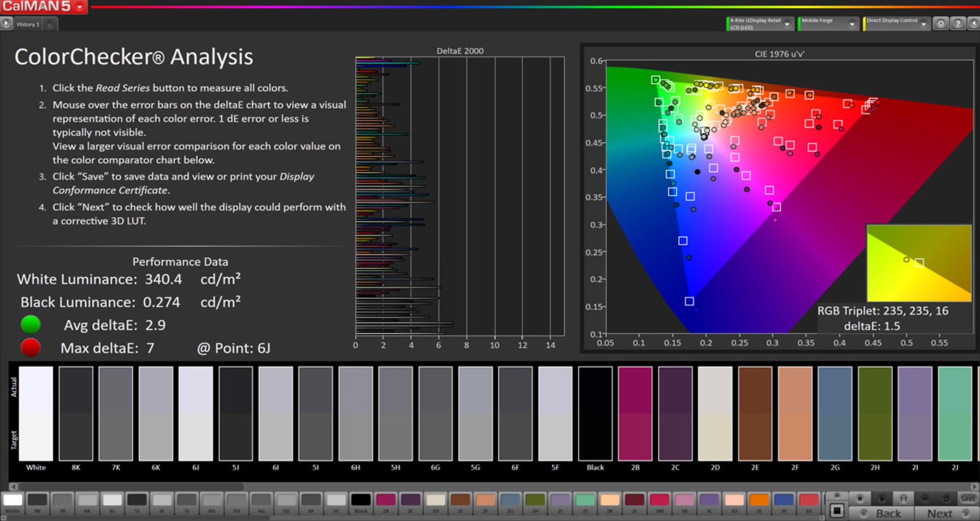Click the H icon in the bottom toolbar
The image size is (980, 521).
(903, 499)
